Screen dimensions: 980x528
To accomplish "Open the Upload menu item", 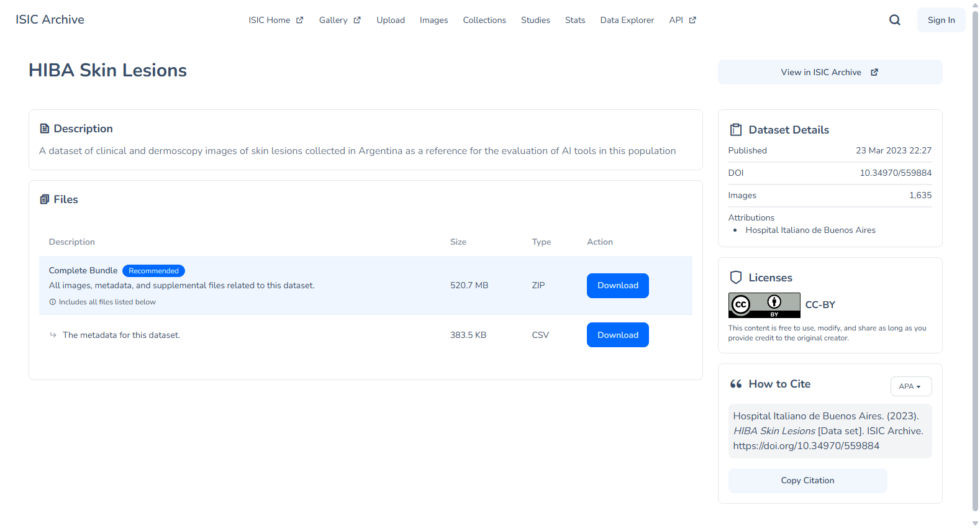I will pos(391,20).
